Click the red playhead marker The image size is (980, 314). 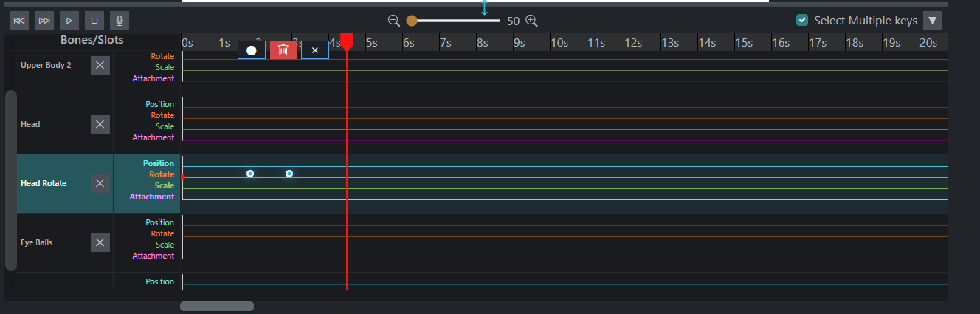pyautogui.click(x=347, y=41)
